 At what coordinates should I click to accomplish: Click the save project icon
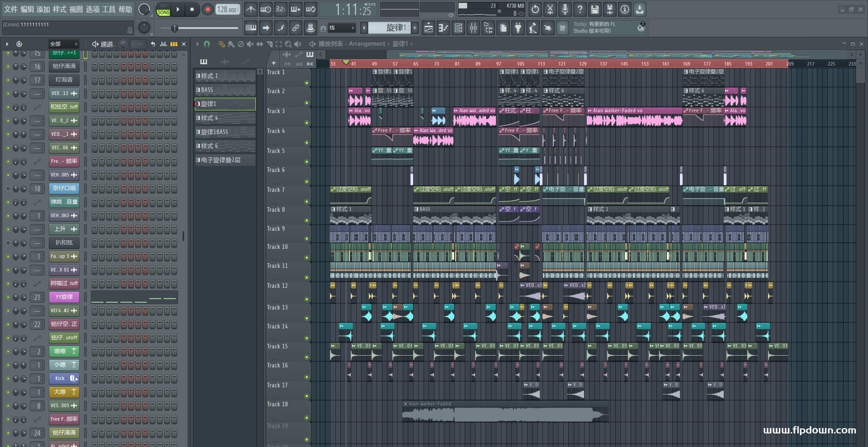click(594, 9)
